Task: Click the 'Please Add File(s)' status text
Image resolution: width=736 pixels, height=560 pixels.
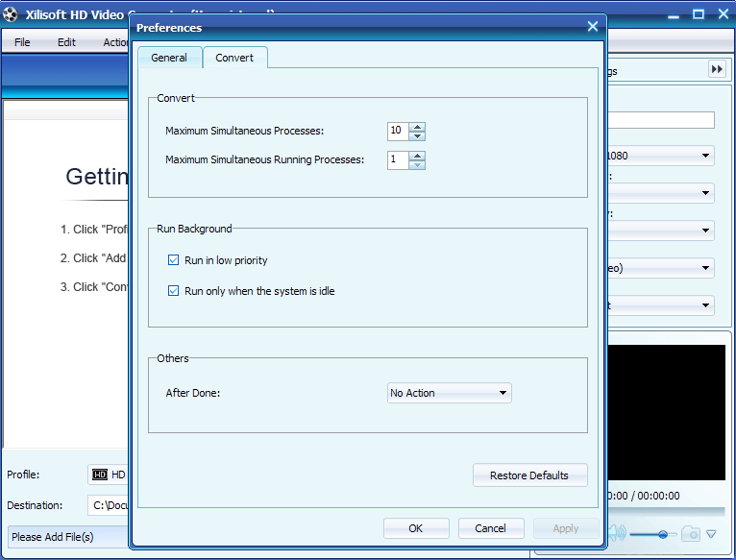Action: pos(53,537)
